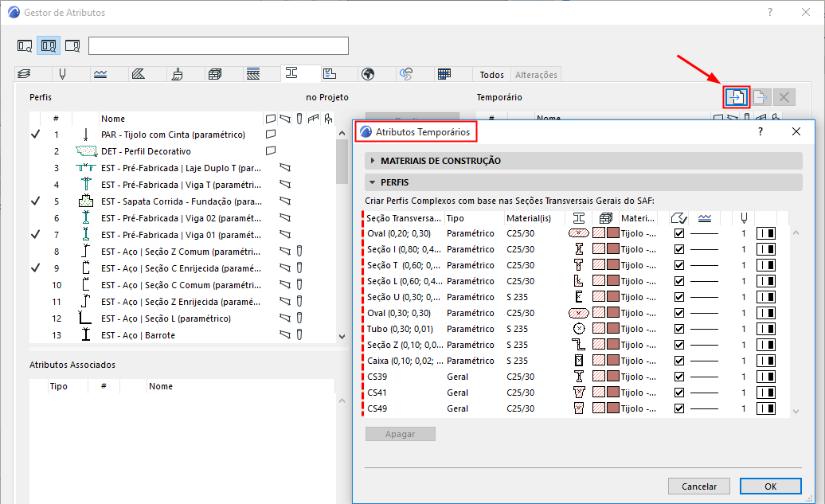Open the Surfaces paintbrush tab

tap(178, 74)
